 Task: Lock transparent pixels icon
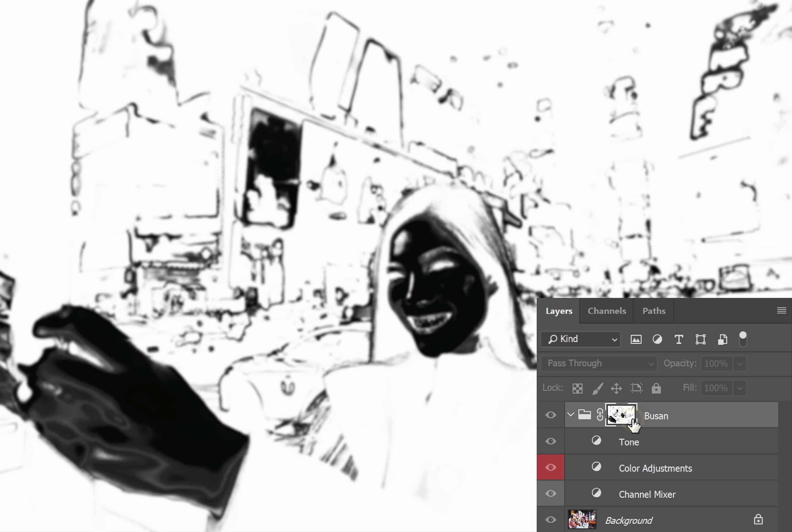[577, 388]
